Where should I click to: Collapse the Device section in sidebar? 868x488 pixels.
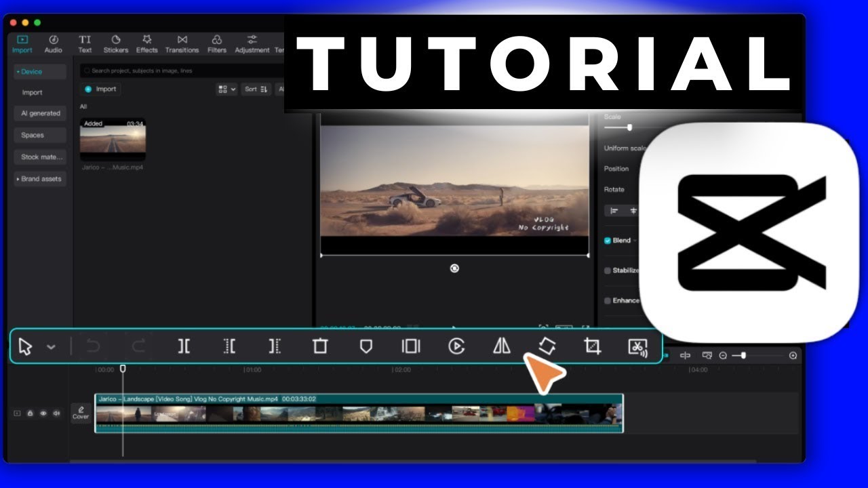tap(40, 72)
